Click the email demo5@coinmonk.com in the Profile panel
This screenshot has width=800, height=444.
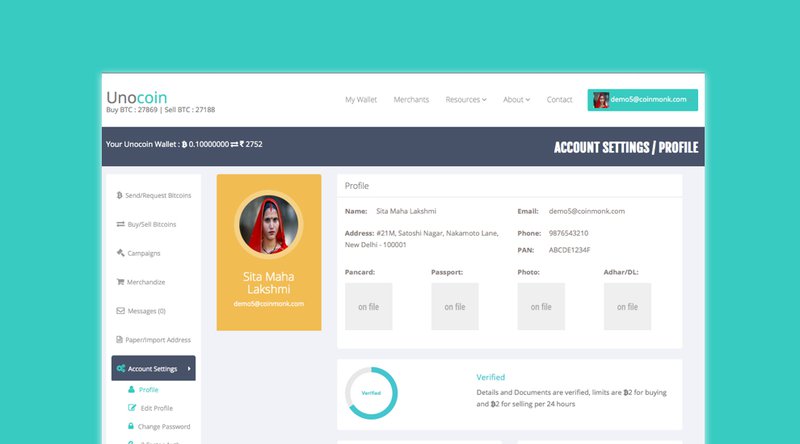tap(587, 211)
